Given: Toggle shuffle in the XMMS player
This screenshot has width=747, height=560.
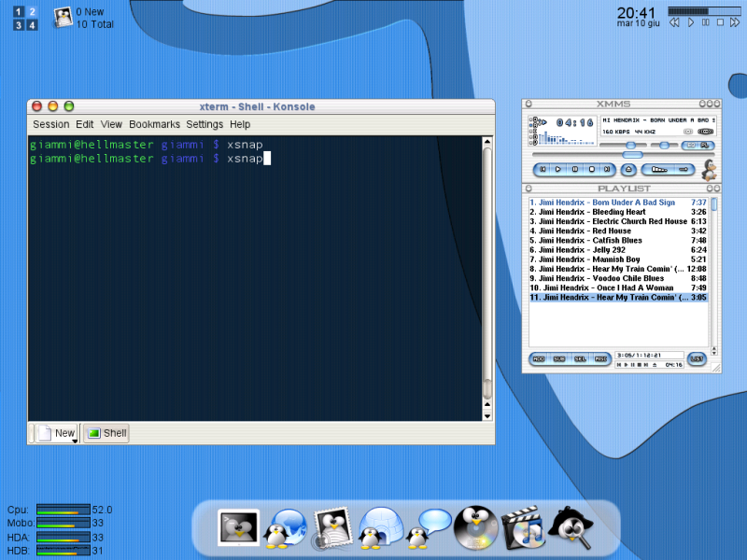Looking at the screenshot, I should tap(659, 169).
